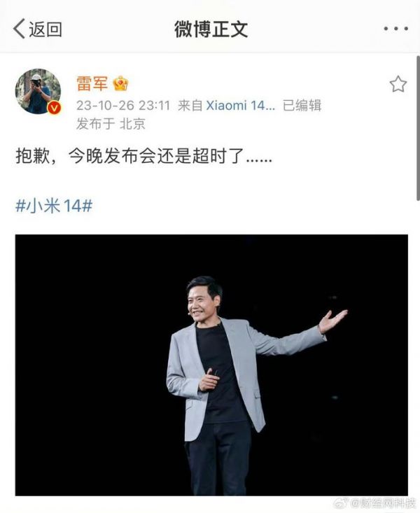
Task: Tap the 发布于 北京 location text
Action: pyautogui.click(x=111, y=124)
